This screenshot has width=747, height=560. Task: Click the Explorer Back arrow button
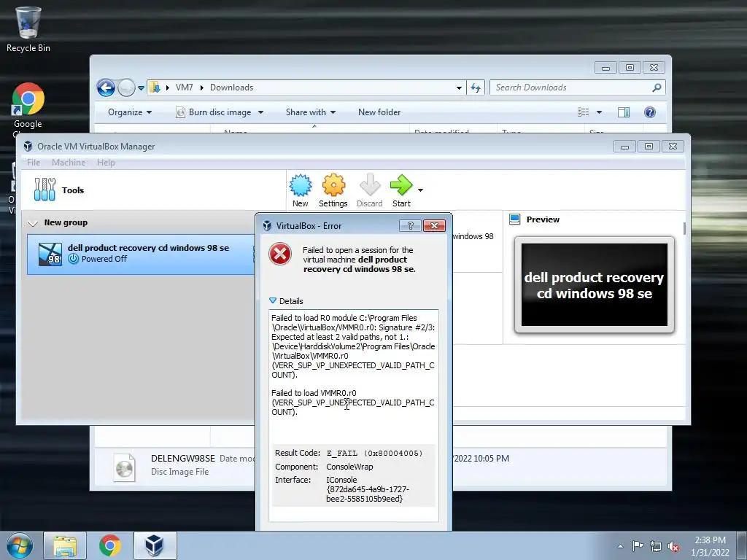[x=106, y=87]
